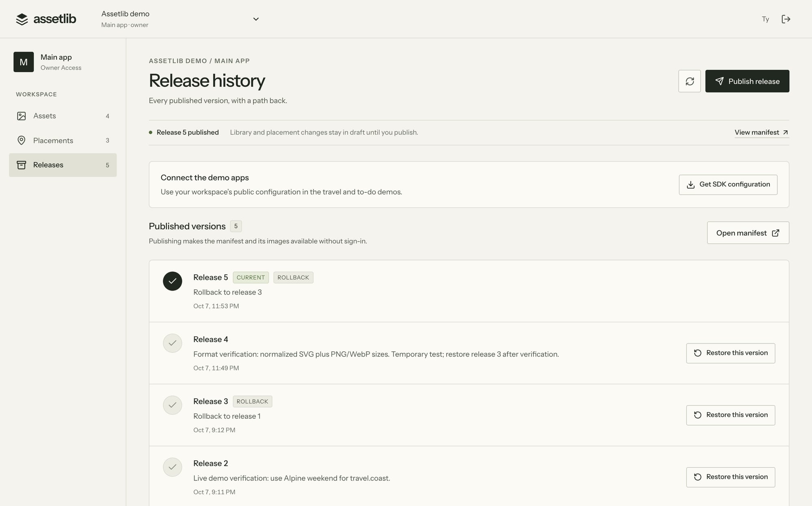The image size is (812, 506).
Task: Restore Release 4 version
Action: (730, 353)
